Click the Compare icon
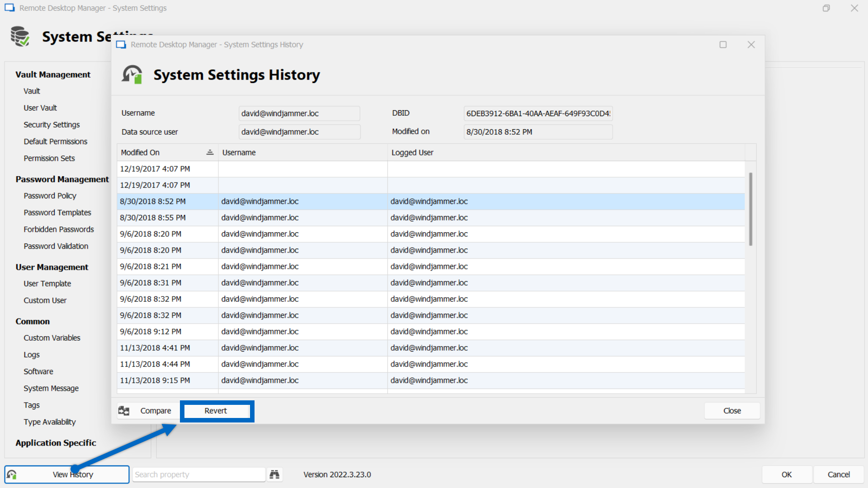Image resolution: width=868 pixels, height=488 pixels. point(123,411)
